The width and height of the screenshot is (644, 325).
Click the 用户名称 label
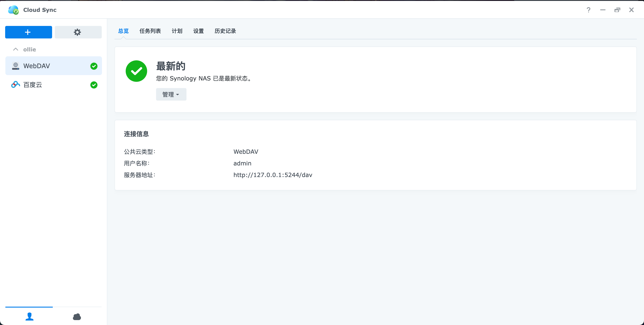click(136, 163)
